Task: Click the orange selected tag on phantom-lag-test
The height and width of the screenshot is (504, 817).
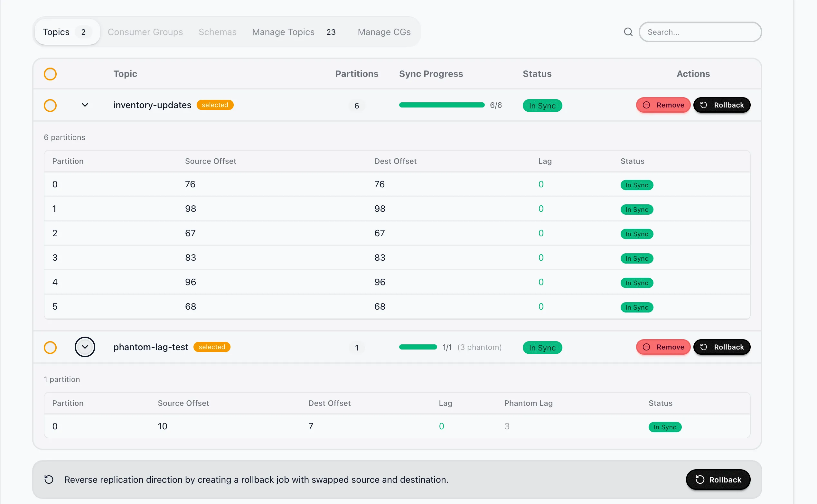Action: point(212,347)
